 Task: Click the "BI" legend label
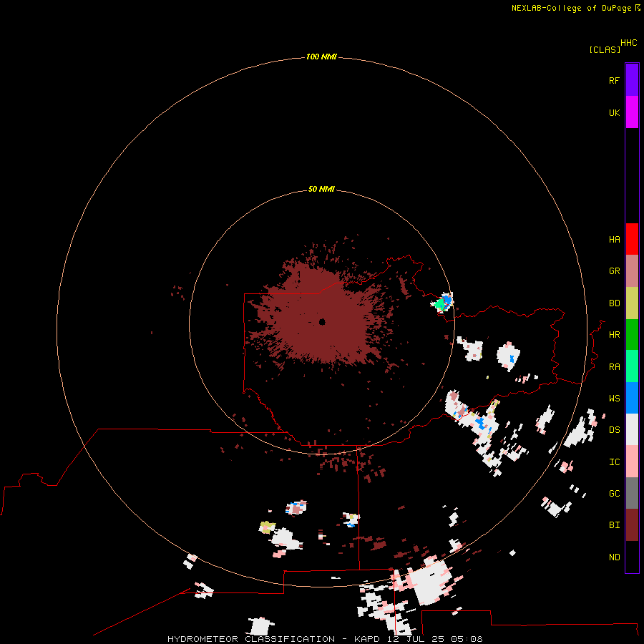click(614, 525)
